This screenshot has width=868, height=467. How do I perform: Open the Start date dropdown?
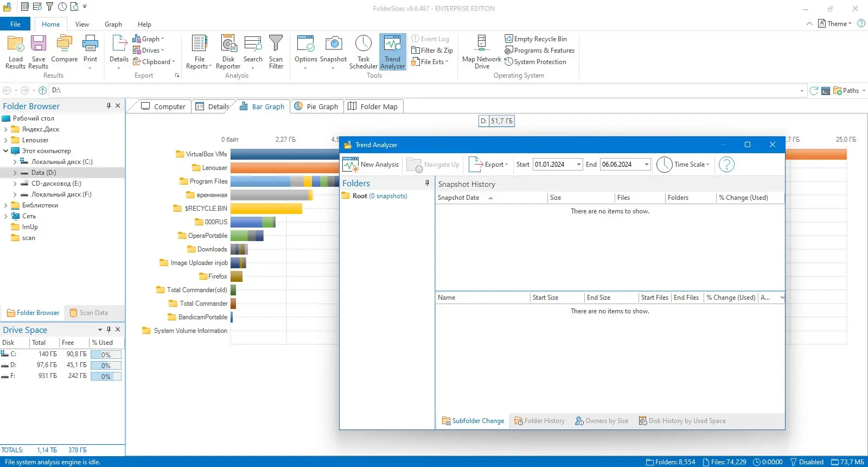pos(579,165)
